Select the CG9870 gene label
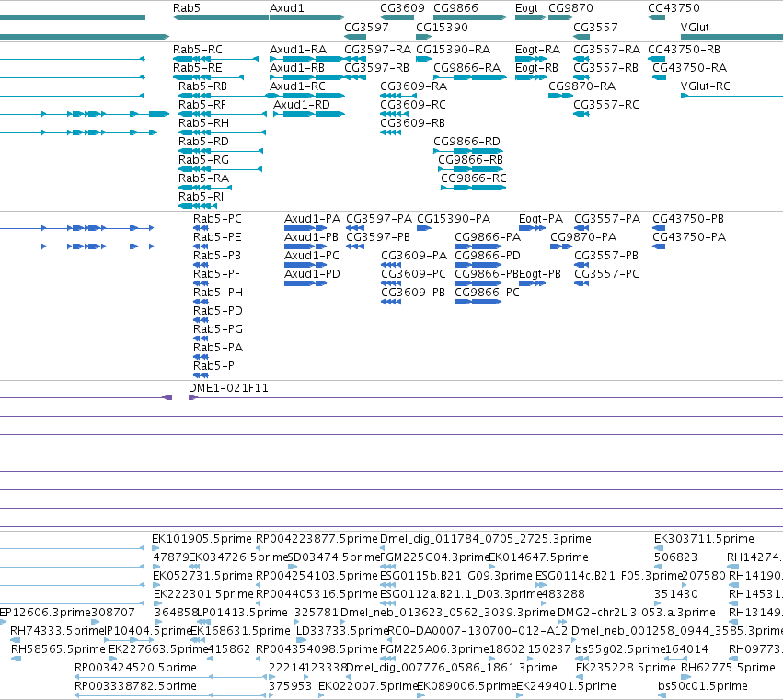 (x=570, y=8)
